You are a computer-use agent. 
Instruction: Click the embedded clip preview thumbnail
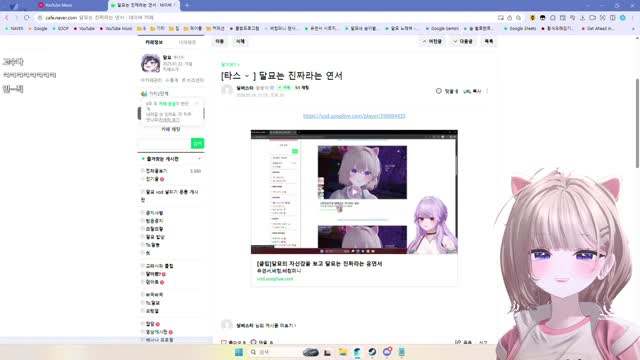tap(354, 192)
